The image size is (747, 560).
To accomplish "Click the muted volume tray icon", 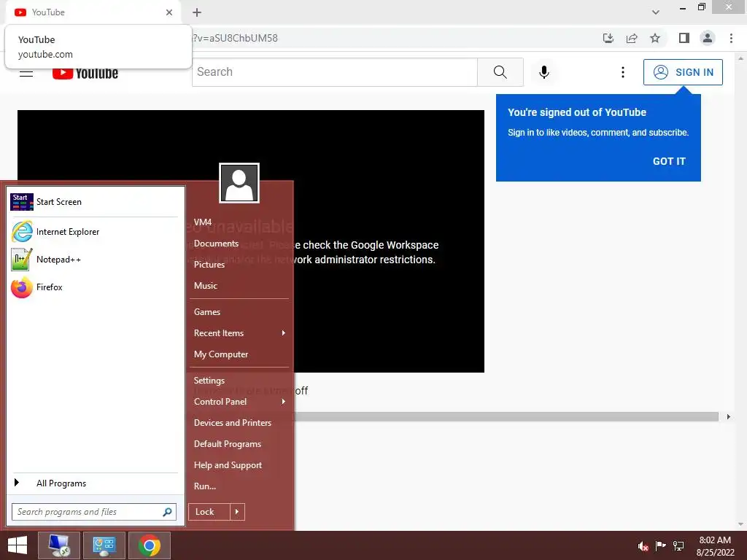I will pyautogui.click(x=643, y=546).
